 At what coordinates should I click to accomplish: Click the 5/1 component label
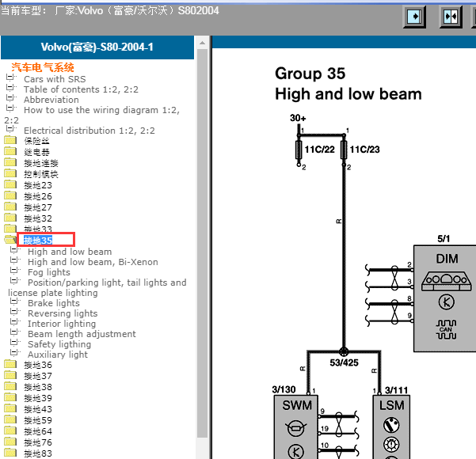click(x=444, y=239)
